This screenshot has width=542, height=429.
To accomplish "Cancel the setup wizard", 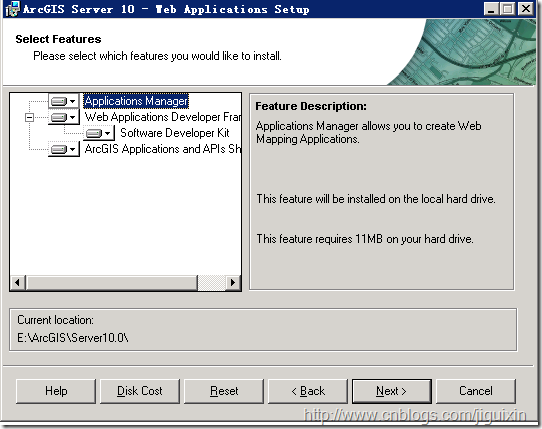I will point(476,391).
